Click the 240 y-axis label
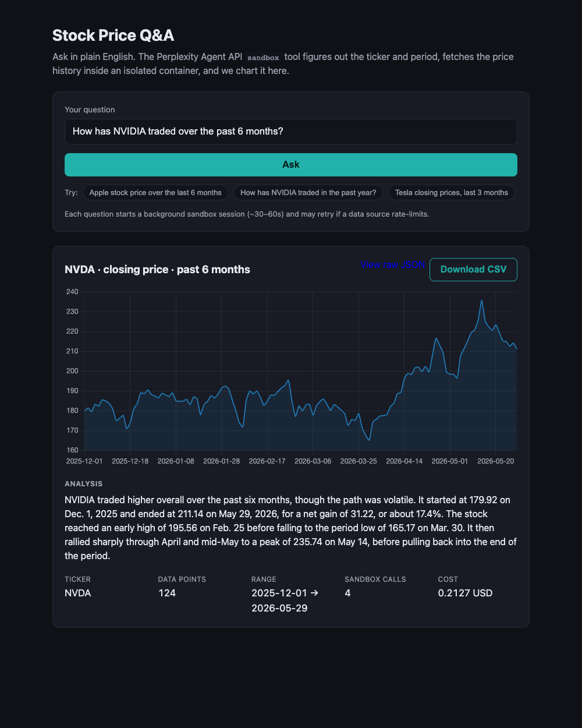This screenshot has height=728, width=582. tap(72, 292)
